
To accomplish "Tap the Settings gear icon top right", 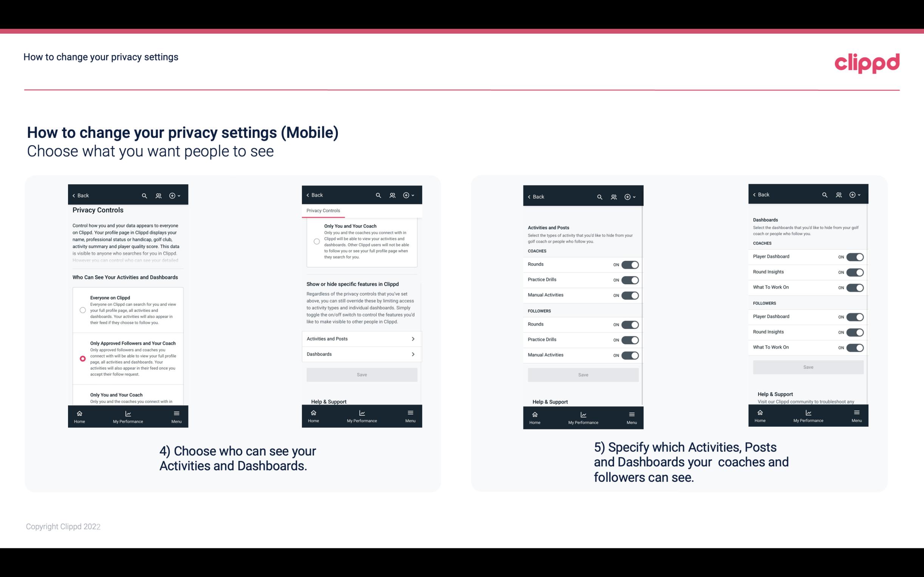I will coord(173,195).
